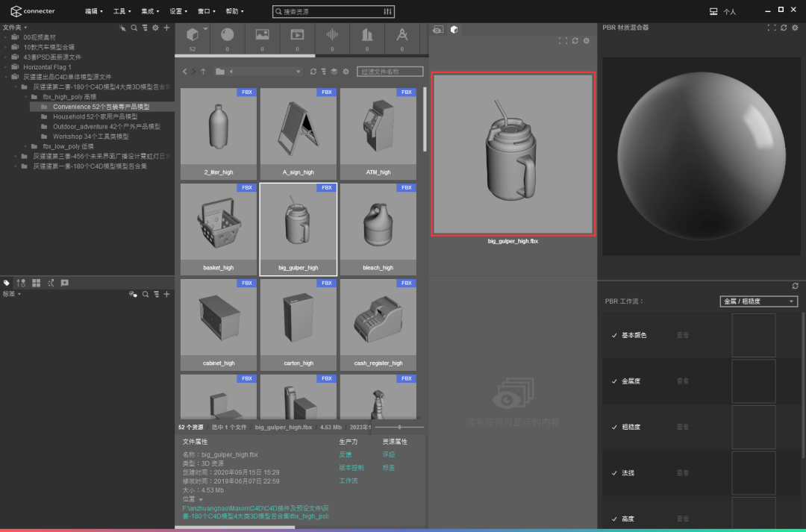The width and height of the screenshot is (806, 532).
Task: Open the PBR 工作流 金属/粗糙度 dropdown
Action: [x=759, y=301]
